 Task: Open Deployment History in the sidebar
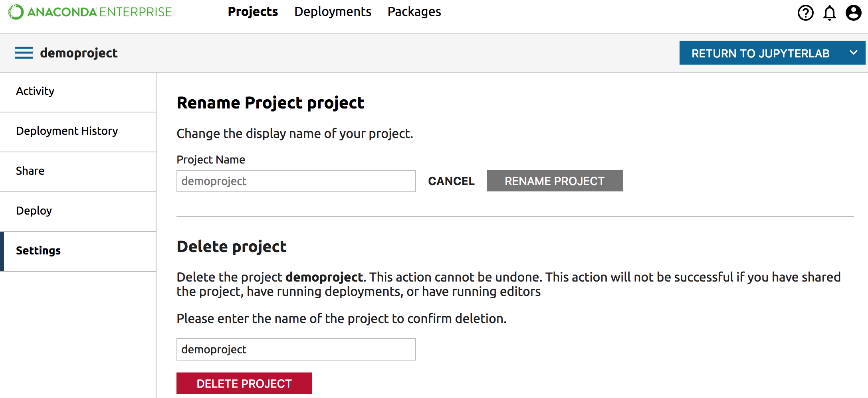point(67,131)
